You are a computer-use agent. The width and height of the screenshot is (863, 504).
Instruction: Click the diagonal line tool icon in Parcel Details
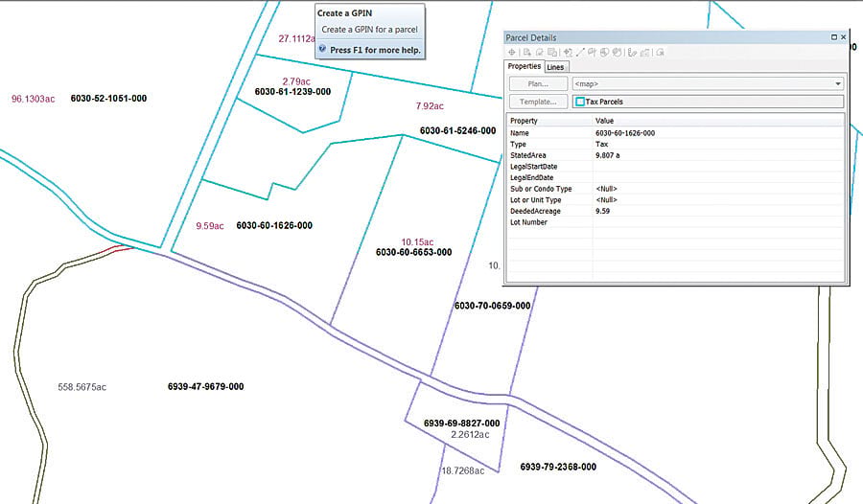pyautogui.click(x=580, y=53)
